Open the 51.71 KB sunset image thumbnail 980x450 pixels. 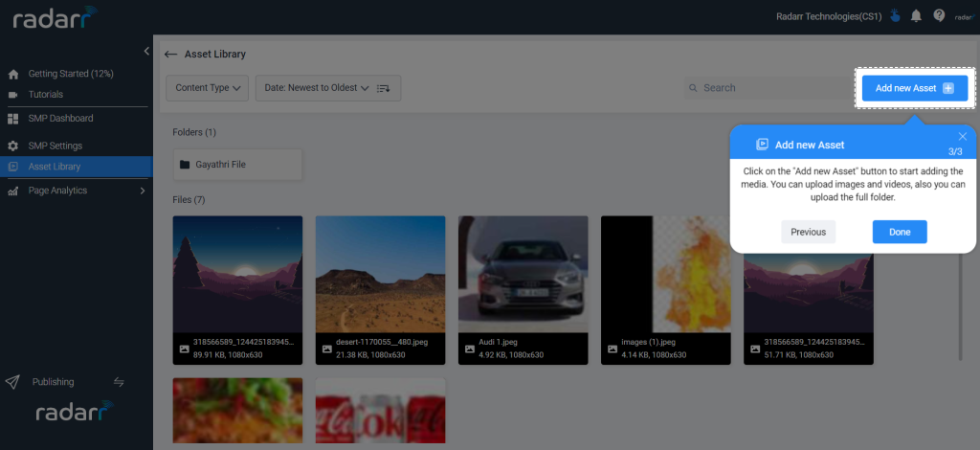tap(809, 293)
